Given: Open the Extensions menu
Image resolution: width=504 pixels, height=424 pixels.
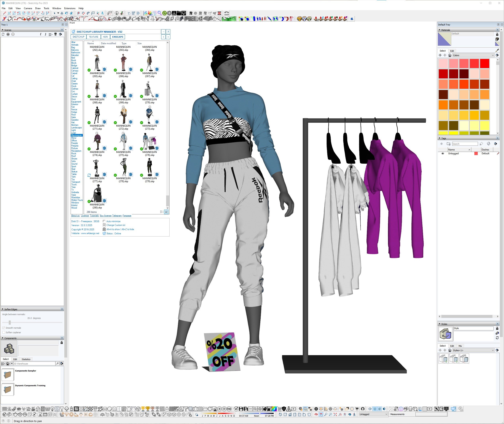Looking at the screenshot, I should tap(70, 8).
